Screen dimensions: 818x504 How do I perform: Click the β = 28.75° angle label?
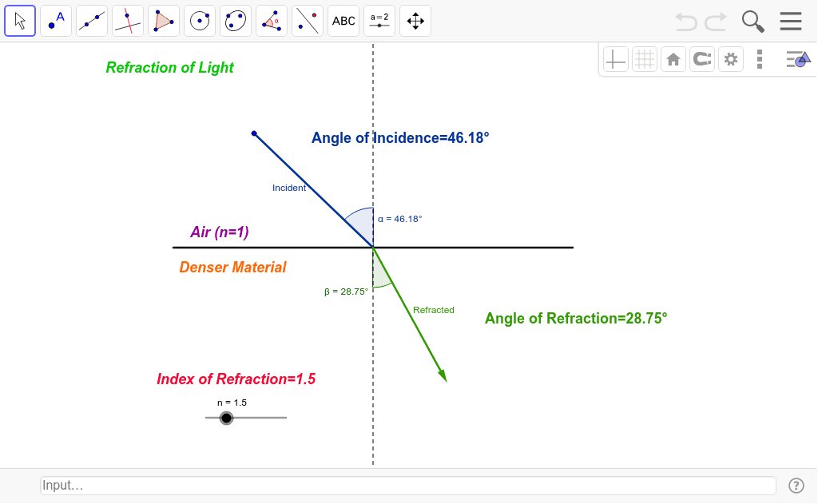pyautogui.click(x=347, y=292)
